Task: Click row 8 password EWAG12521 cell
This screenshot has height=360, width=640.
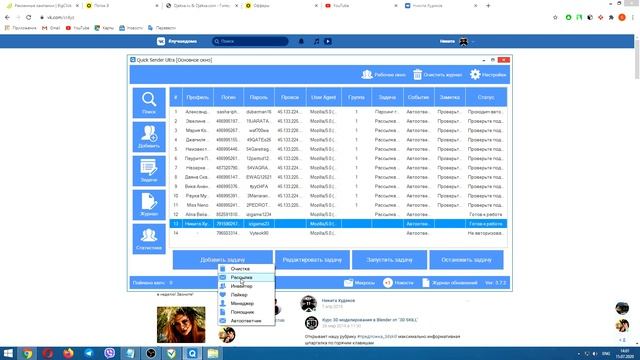Action: point(259,177)
